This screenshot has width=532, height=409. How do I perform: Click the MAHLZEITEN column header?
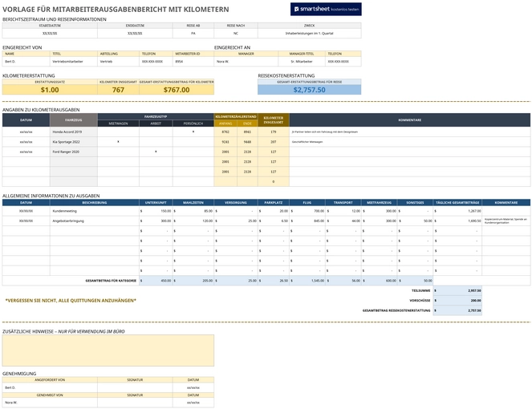(x=193, y=202)
